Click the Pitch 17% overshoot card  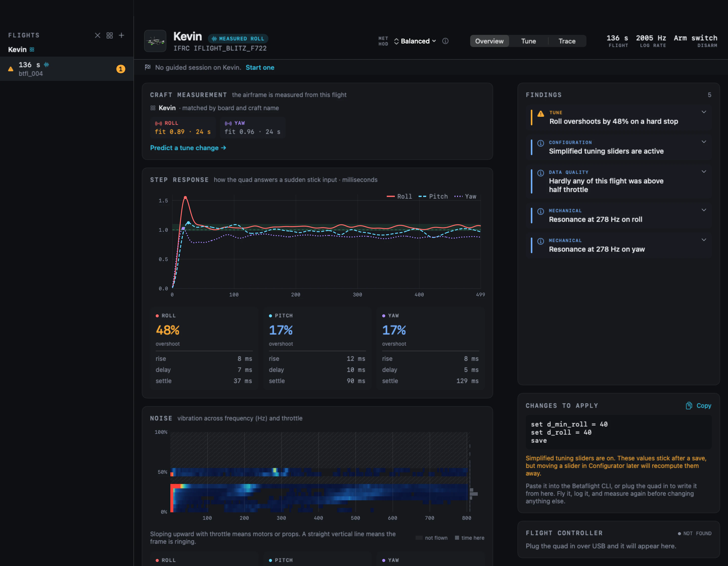317,348
